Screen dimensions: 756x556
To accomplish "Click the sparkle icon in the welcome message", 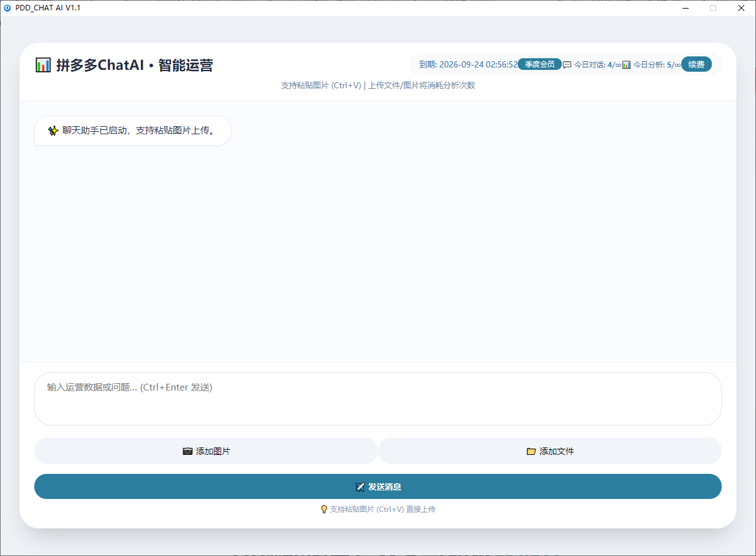I will point(53,131).
